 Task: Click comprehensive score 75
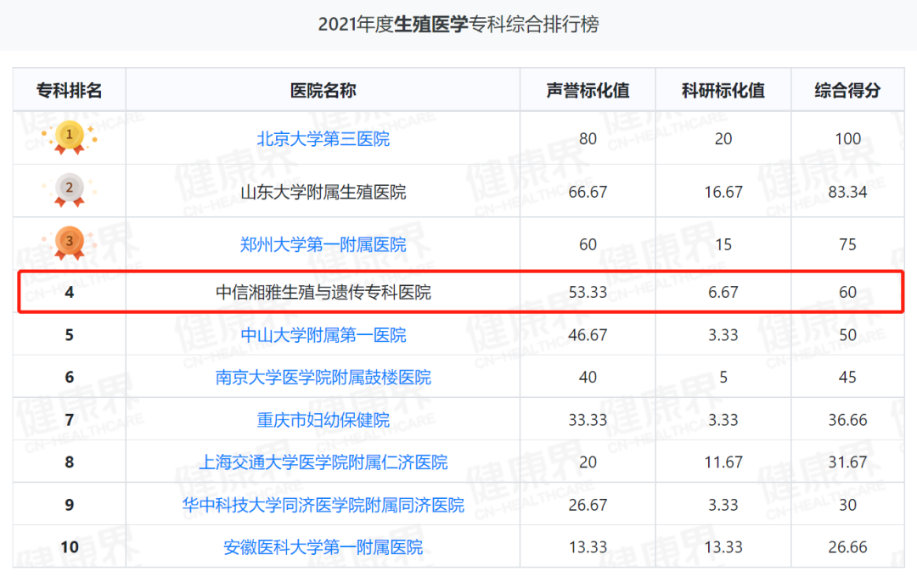(x=847, y=244)
